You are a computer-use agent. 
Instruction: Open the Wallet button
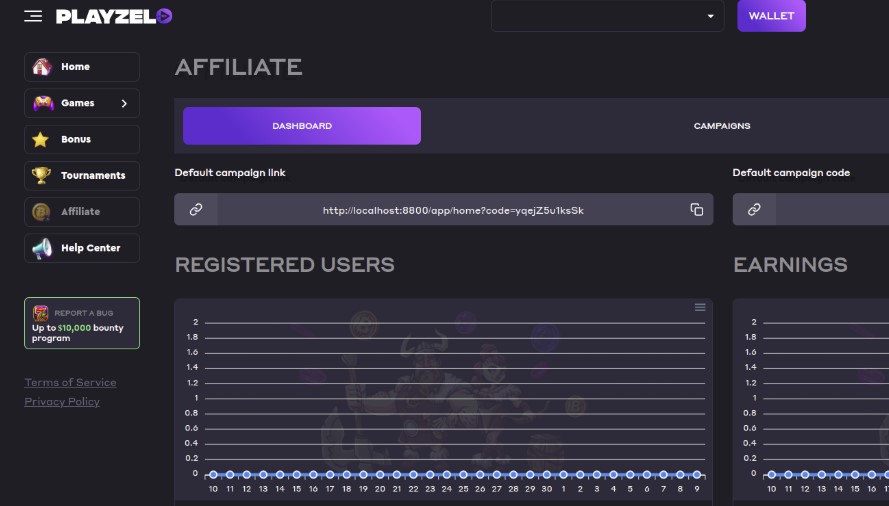click(x=771, y=16)
